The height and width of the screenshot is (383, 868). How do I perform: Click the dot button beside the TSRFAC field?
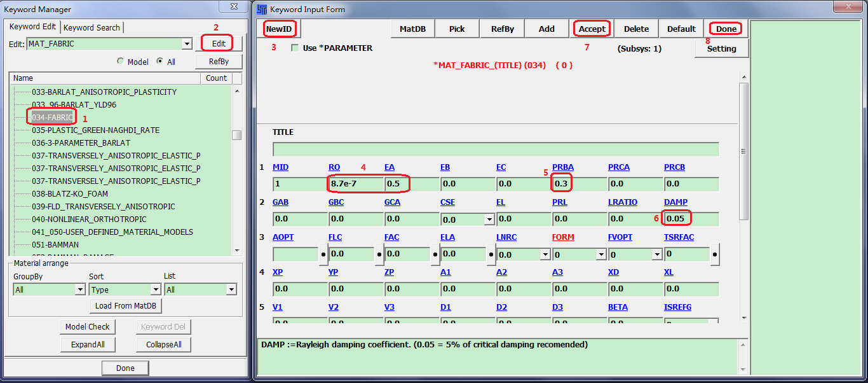[x=715, y=254]
